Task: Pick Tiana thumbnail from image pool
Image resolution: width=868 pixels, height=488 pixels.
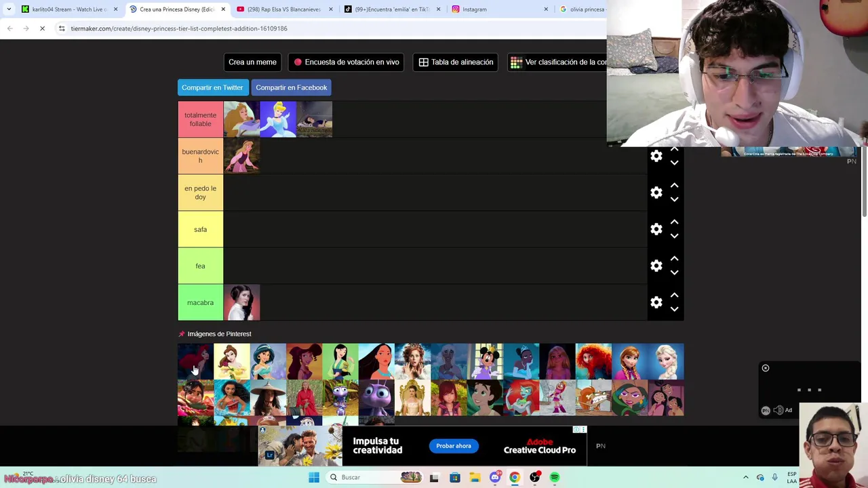Action: pyautogui.click(x=521, y=361)
